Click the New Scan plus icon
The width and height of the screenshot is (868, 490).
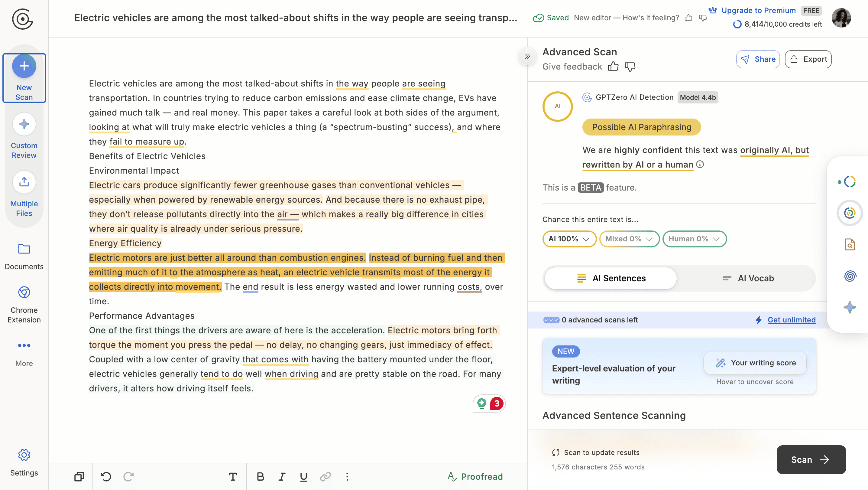tap(24, 66)
